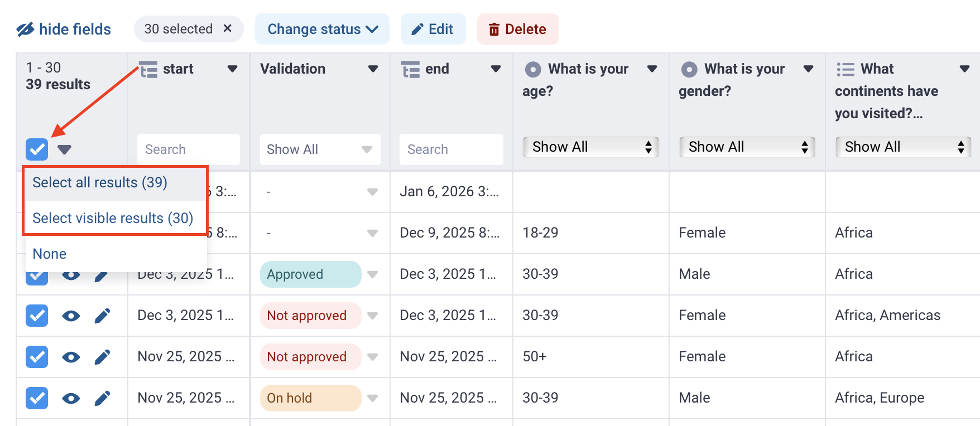The width and height of the screenshot is (980, 426).
Task: Open the Change status dropdown
Action: coord(322,29)
